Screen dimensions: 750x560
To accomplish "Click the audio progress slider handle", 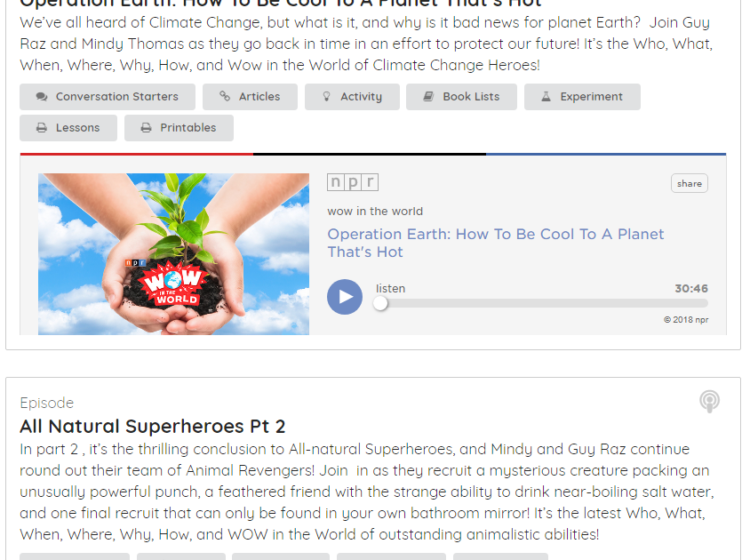I will point(380,303).
